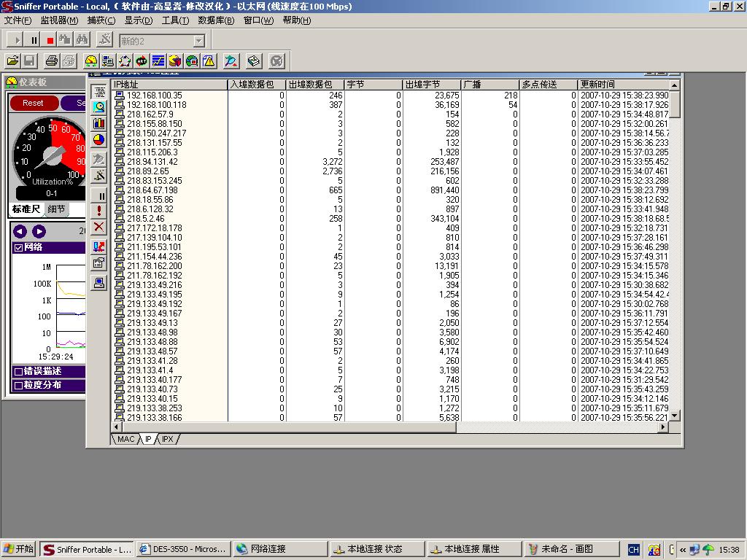
Task: Switch host table to bar chart view
Action: 99,123
